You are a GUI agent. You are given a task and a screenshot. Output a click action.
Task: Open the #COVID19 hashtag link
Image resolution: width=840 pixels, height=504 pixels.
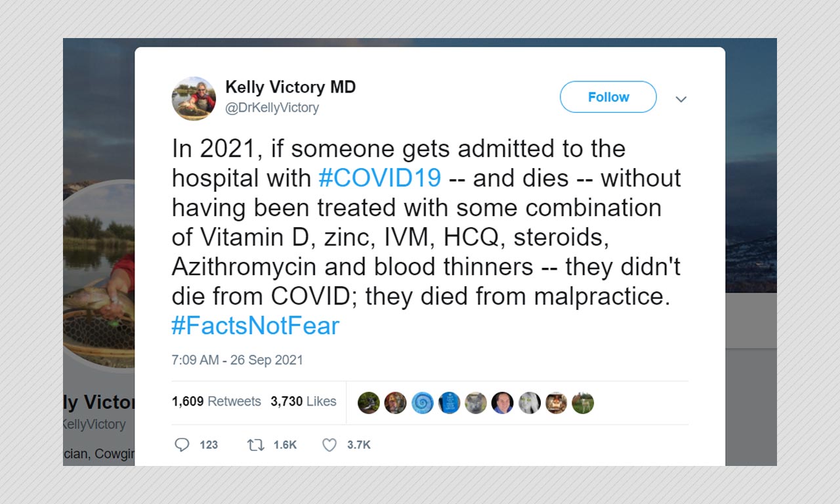coord(380,178)
